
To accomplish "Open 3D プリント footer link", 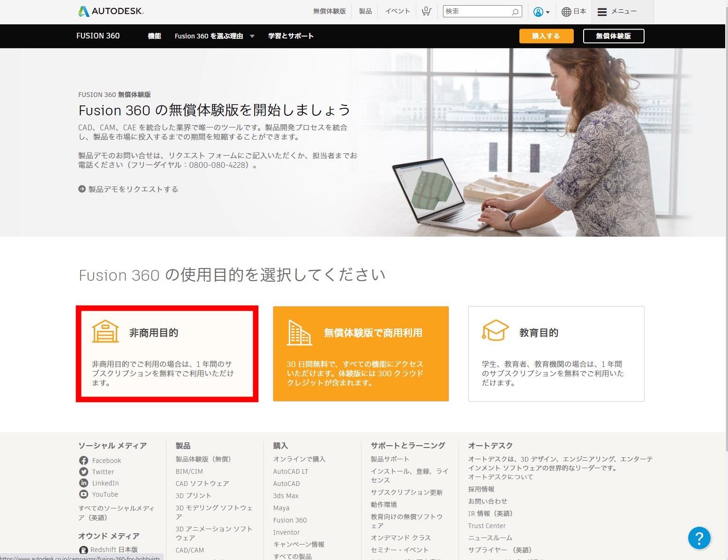I will [193, 496].
